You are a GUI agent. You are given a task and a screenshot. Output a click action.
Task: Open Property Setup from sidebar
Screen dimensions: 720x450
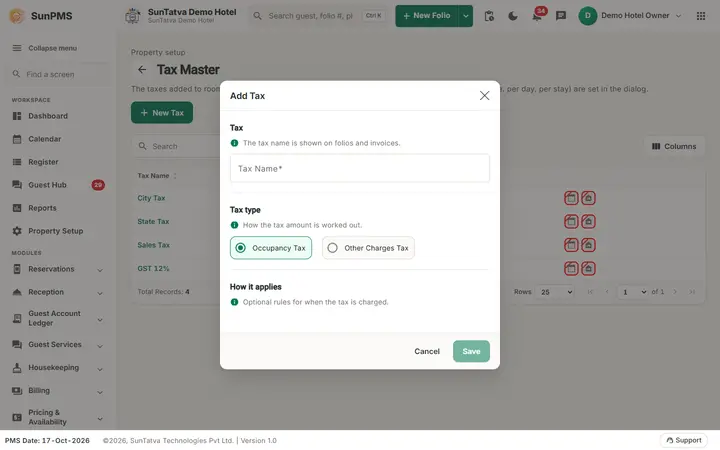pyautogui.click(x=56, y=231)
